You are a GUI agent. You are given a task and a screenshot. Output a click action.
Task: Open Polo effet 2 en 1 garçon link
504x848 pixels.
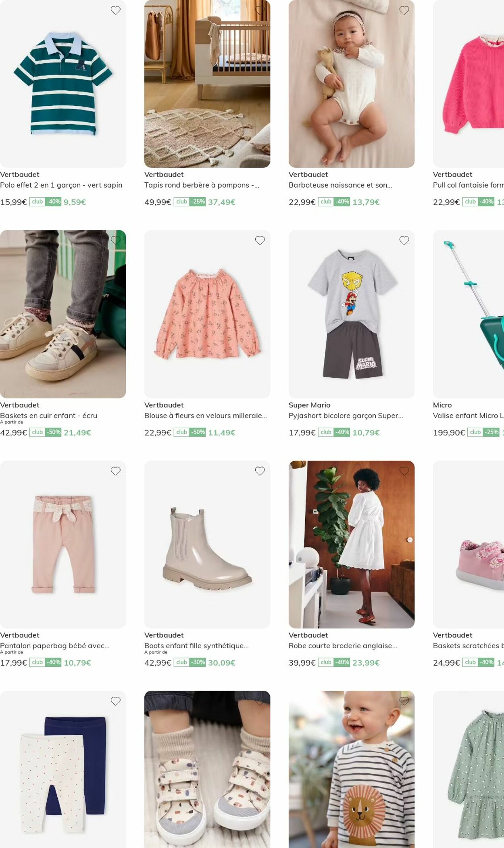click(61, 185)
